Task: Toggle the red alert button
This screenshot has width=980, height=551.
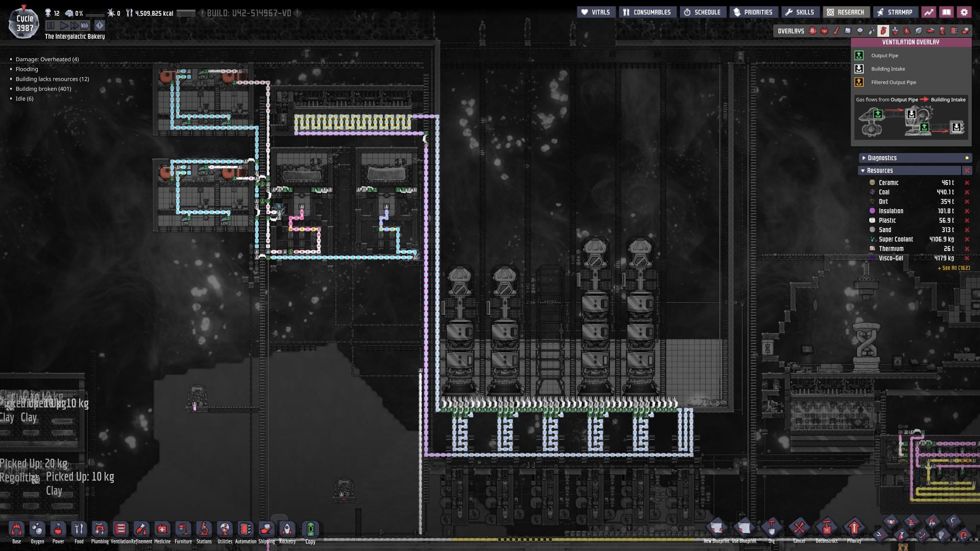Action: 100,26
